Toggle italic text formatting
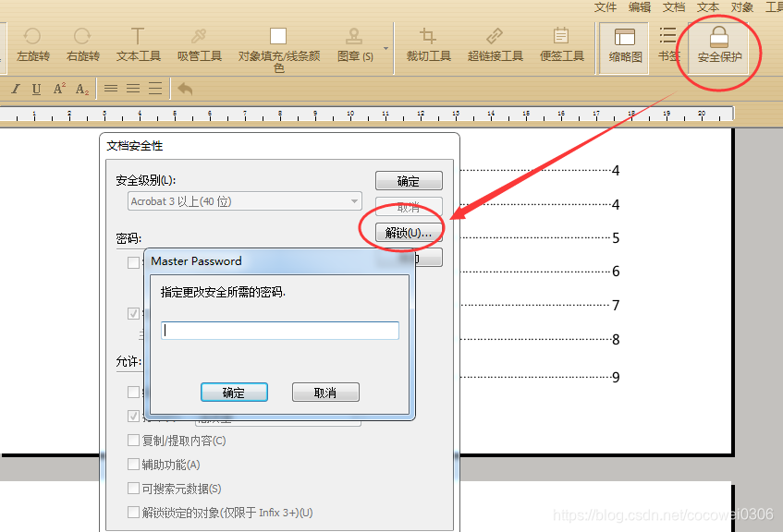Screen dimensions: 783x532 (x=15, y=88)
